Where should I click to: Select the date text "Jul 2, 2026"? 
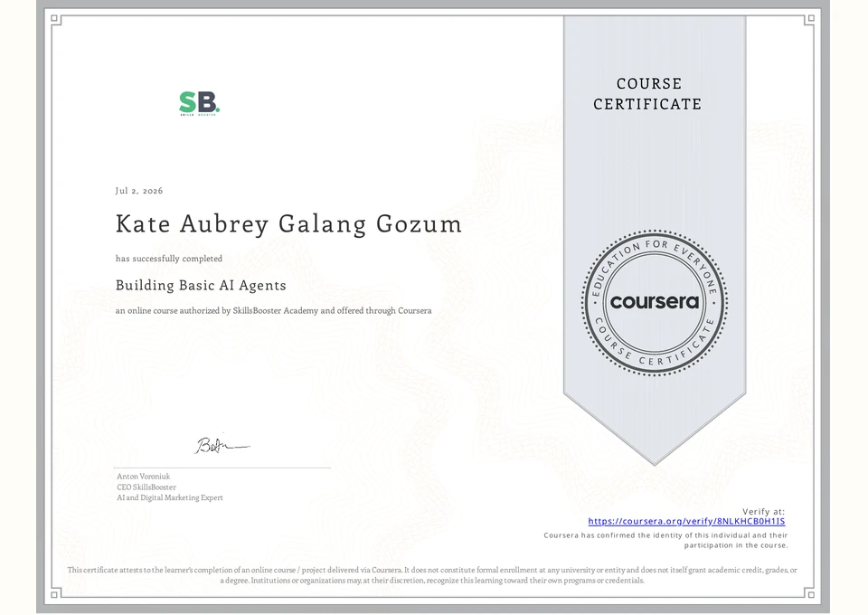139,191
